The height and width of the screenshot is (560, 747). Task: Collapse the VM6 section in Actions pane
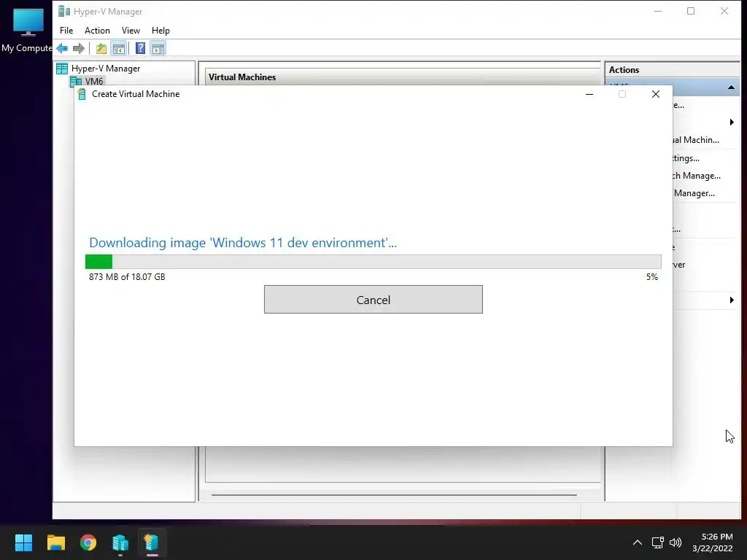[x=731, y=87]
